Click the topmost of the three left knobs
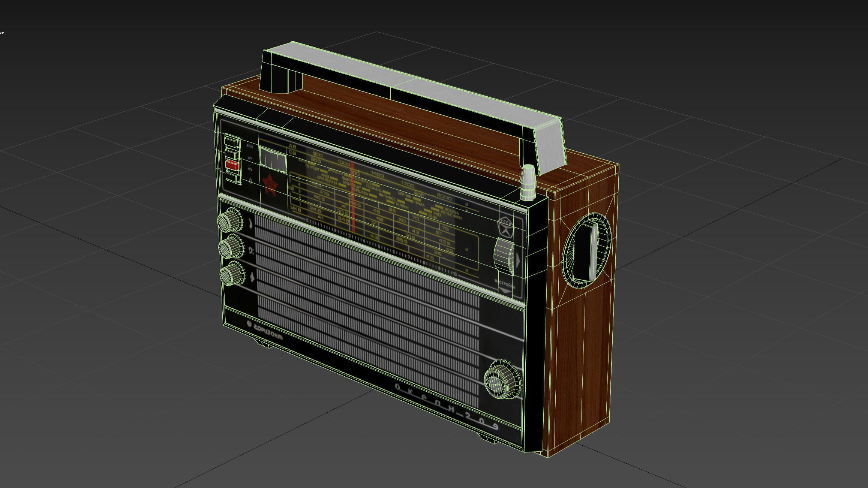 click(x=230, y=220)
